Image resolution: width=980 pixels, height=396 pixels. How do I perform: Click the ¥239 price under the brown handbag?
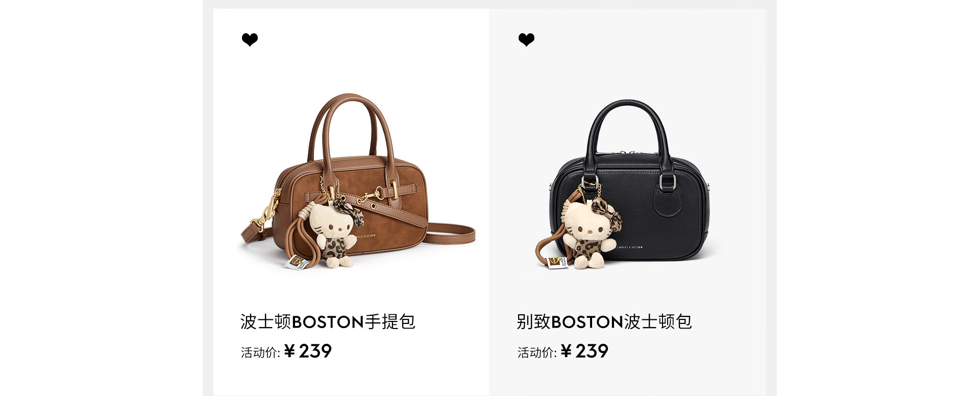(x=308, y=351)
